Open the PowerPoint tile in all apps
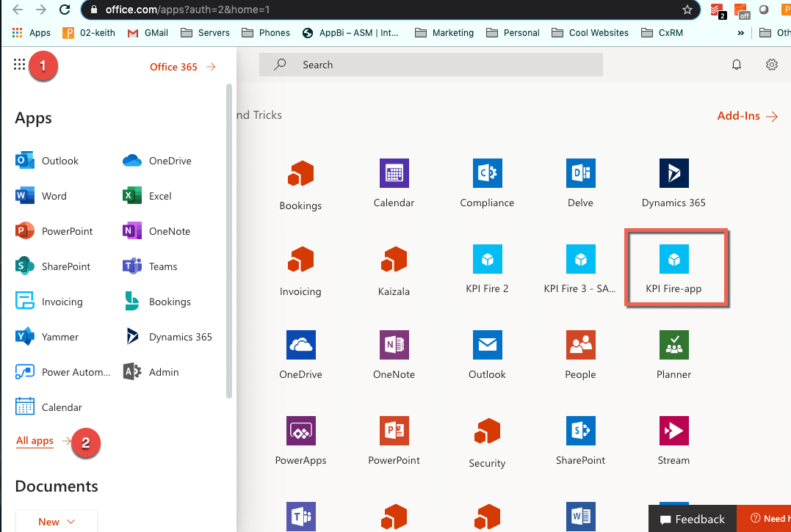Viewport: 791px width, 532px height. click(394, 441)
